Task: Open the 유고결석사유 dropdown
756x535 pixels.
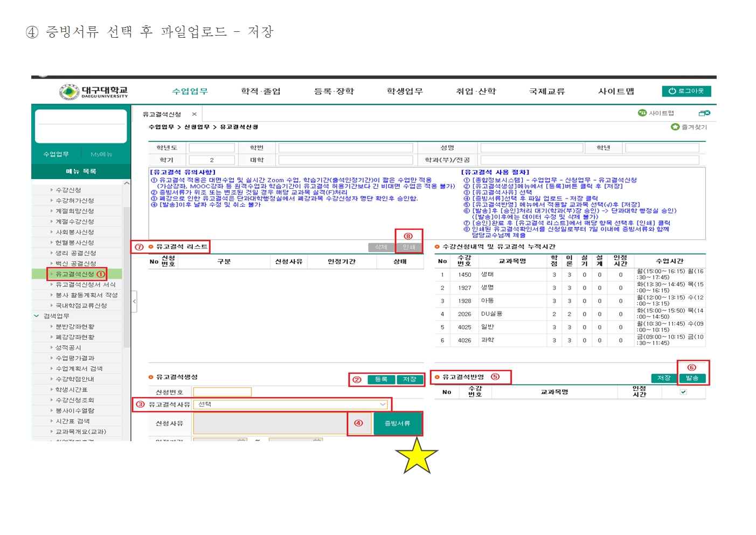Action: 383,404
